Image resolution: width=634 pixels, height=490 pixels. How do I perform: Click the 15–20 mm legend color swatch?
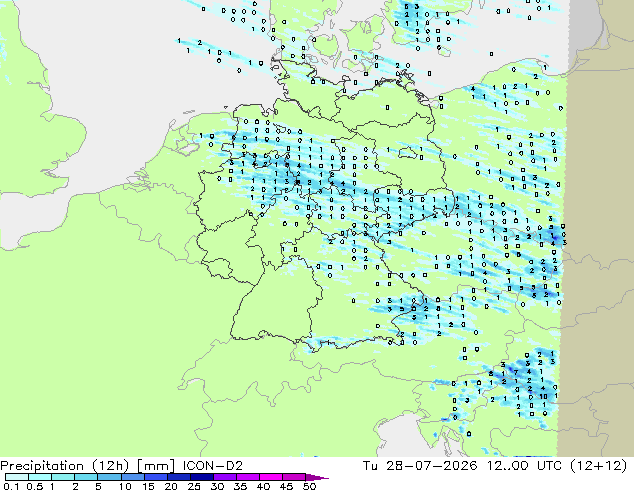click(156, 477)
